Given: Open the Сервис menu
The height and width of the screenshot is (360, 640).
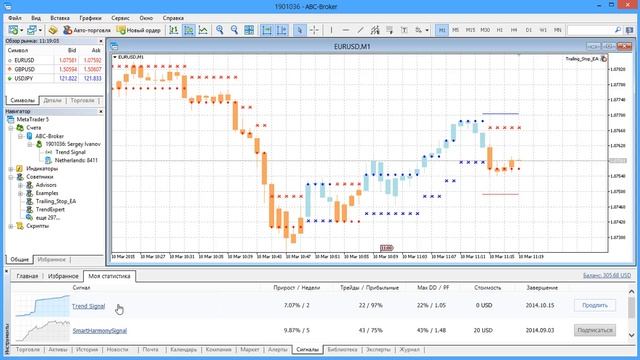Looking at the screenshot, I should pyautogui.click(x=120, y=18).
